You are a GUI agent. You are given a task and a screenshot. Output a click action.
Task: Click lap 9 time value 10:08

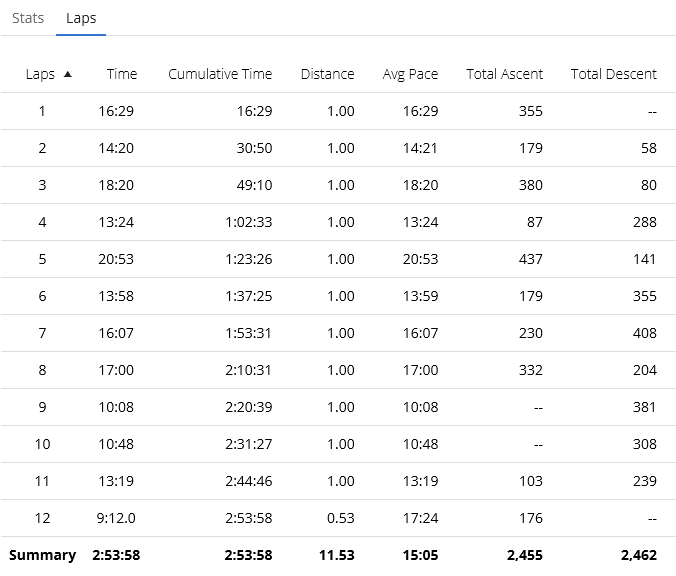point(116,407)
